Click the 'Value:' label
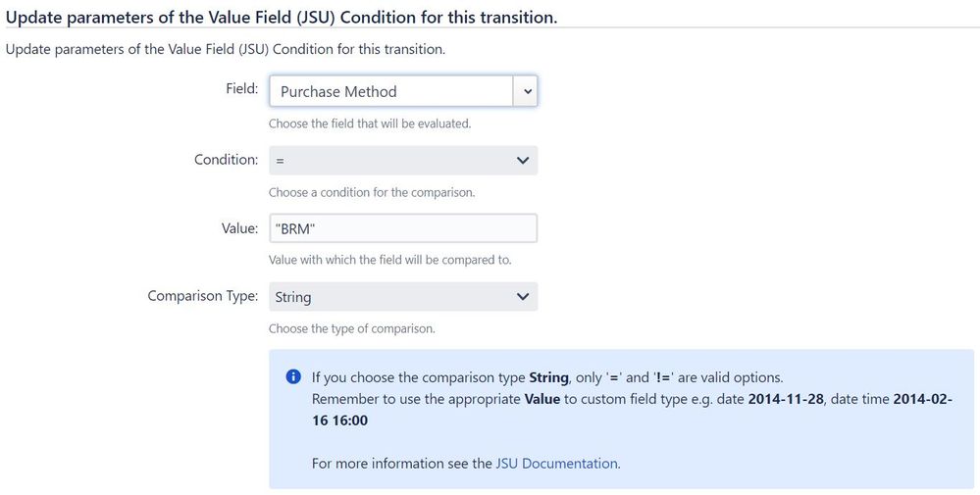The image size is (980, 495). (239, 228)
